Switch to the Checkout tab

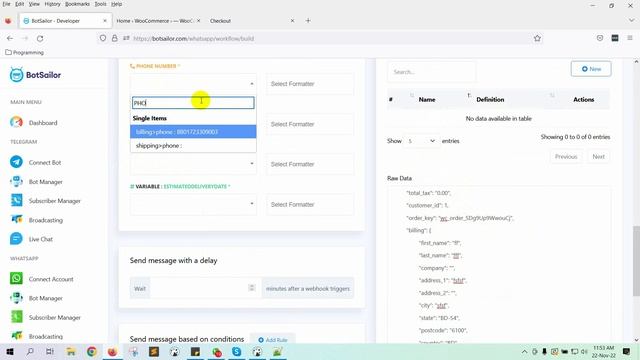(220, 20)
